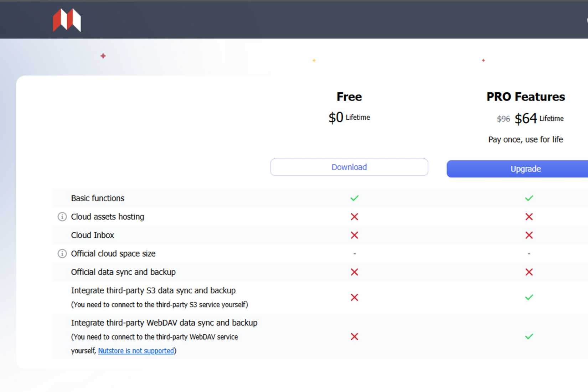Click the info icon beside Official cloud space size

tap(62, 253)
